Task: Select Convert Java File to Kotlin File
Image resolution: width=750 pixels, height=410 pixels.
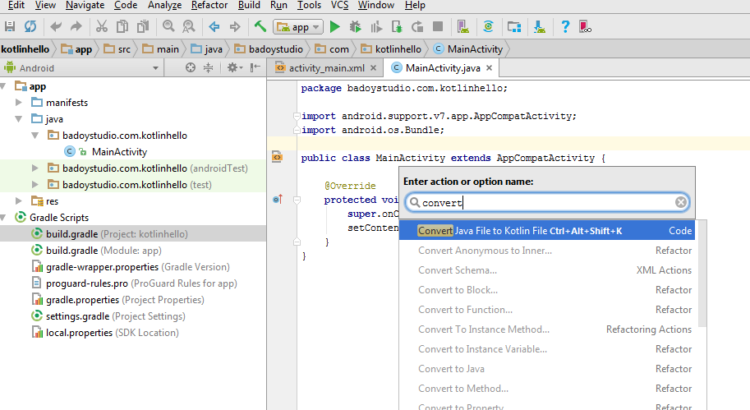Action: (520, 231)
